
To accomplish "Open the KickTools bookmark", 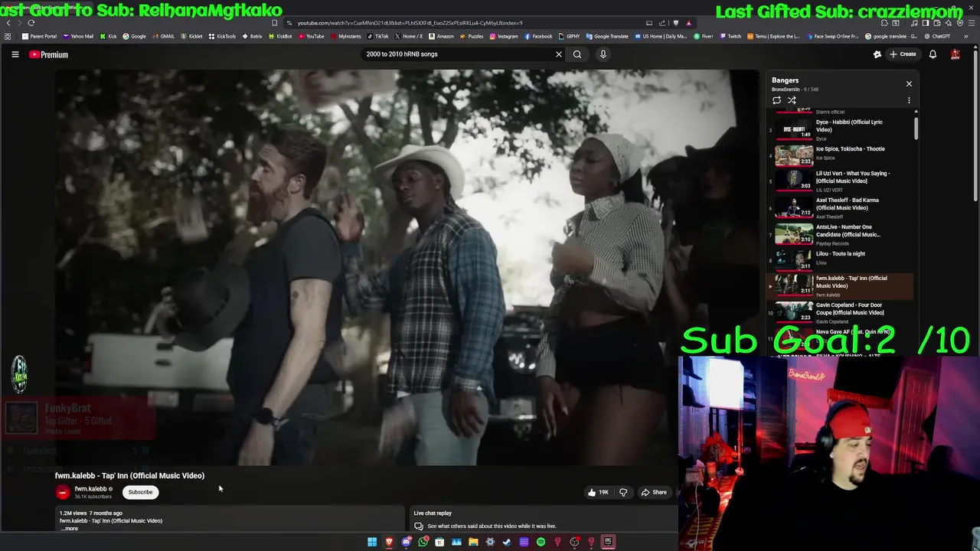I will click(223, 36).
